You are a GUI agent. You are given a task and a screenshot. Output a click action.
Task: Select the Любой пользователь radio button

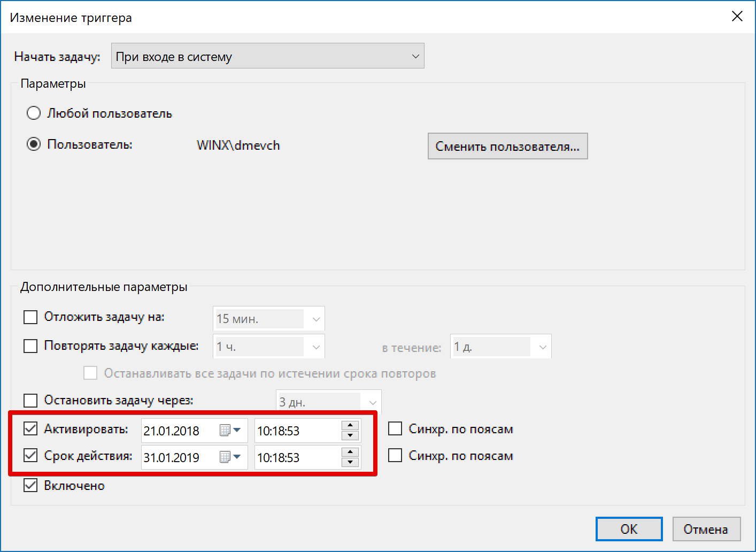[34, 113]
